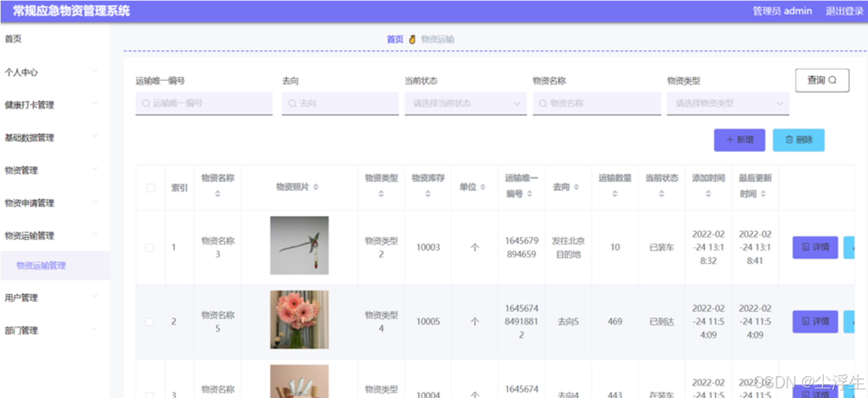Expand the 物资管理 sidebar menu
Image resolution: width=868 pixels, height=398 pixels.
pyautogui.click(x=55, y=170)
